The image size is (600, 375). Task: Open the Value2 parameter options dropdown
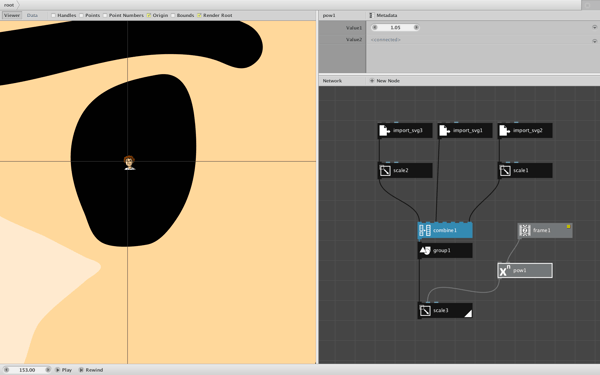point(594,41)
